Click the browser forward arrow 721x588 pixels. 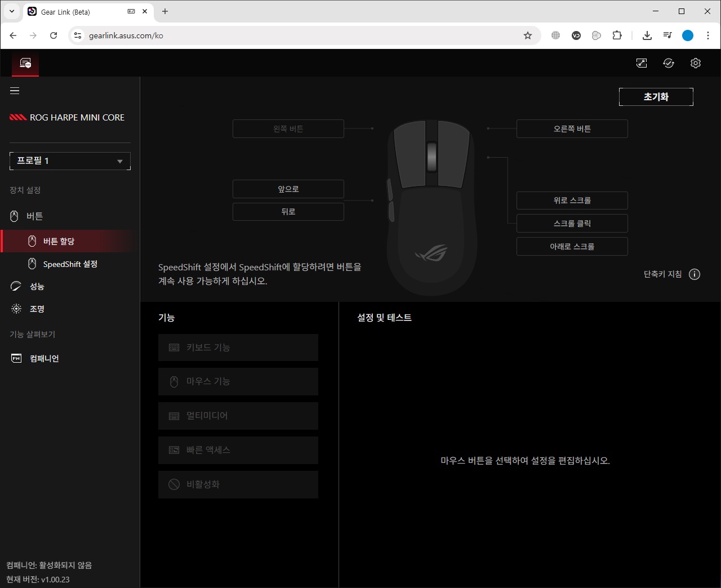(33, 35)
